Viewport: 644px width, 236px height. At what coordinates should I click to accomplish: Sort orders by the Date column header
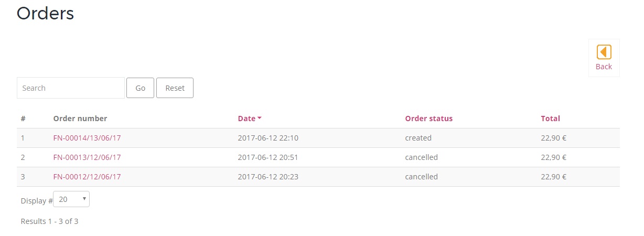pos(246,119)
